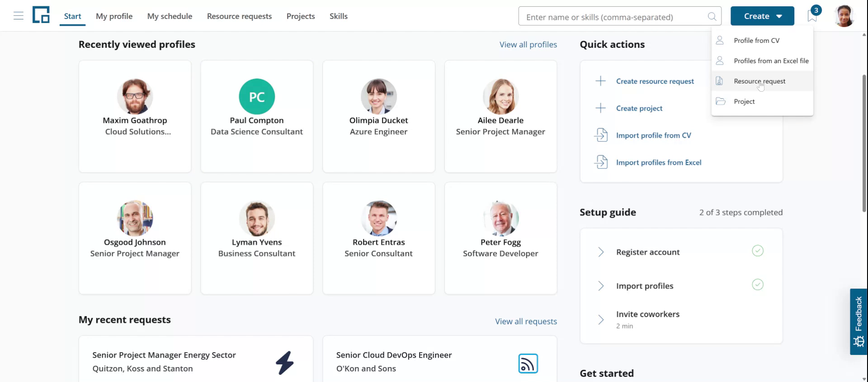868x382 pixels.
Task: Click the document icon beside Resource request
Action: click(719, 81)
